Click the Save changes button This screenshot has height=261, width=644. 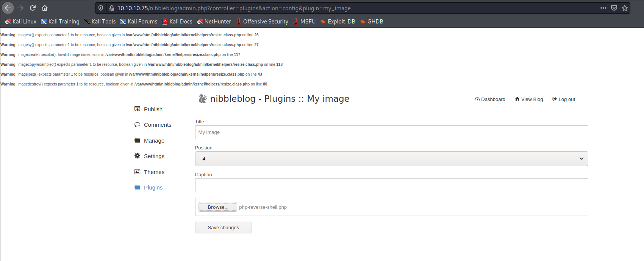tap(224, 228)
